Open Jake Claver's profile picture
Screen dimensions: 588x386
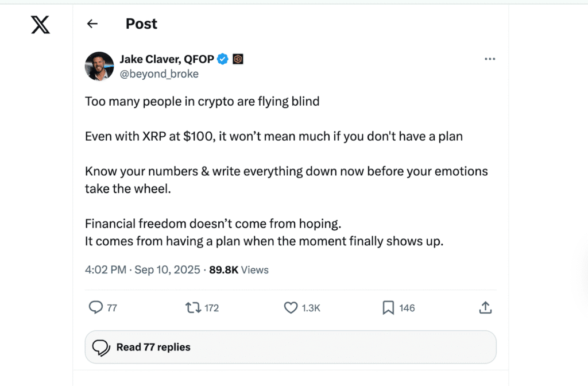99,65
